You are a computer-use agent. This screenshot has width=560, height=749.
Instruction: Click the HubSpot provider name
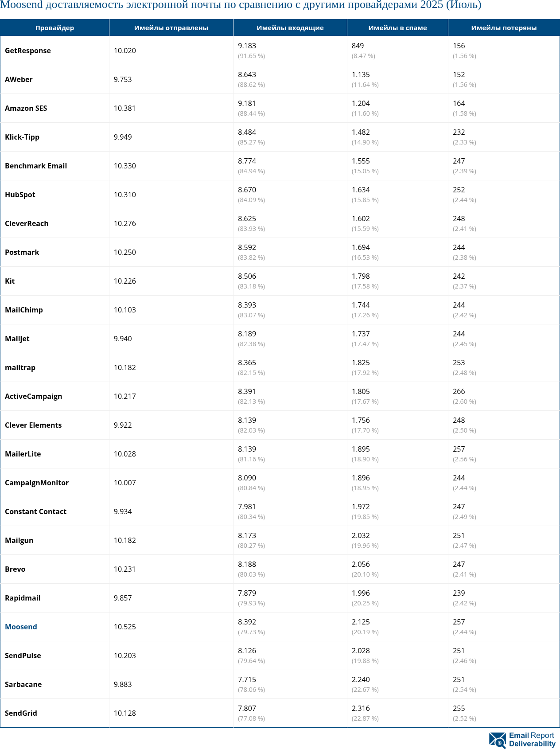point(20,195)
